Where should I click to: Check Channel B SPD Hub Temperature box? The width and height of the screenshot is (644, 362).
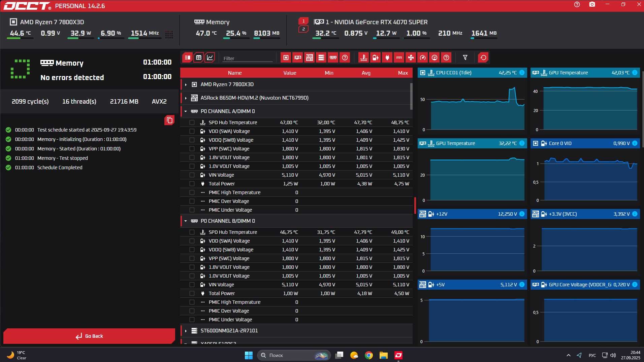point(192,232)
